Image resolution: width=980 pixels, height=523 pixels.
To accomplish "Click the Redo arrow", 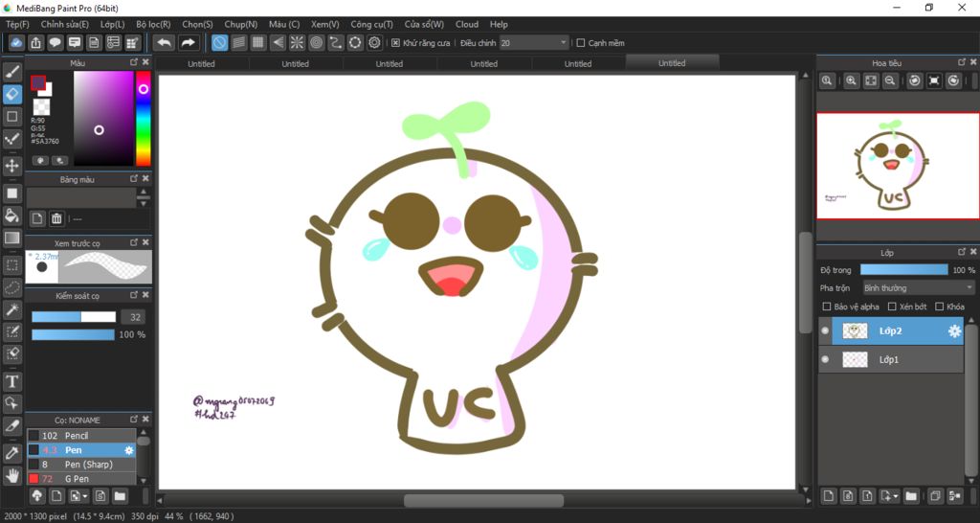I will click(187, 42).
